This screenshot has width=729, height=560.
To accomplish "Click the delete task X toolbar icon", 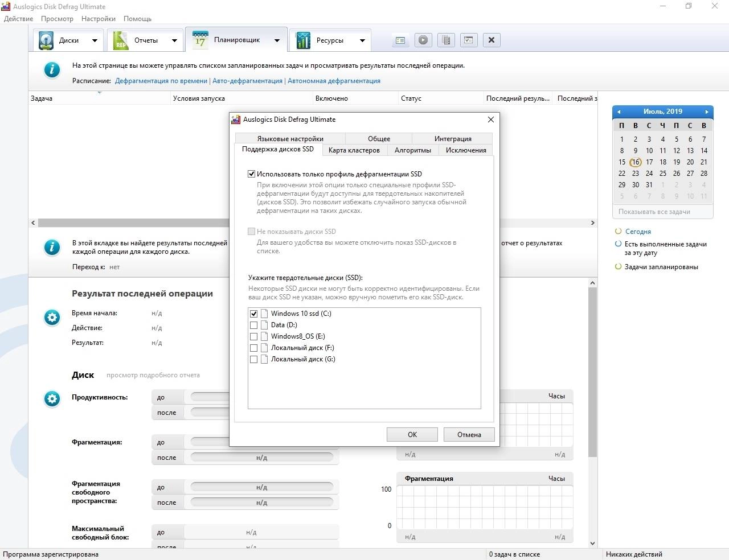I will point(492,40).
